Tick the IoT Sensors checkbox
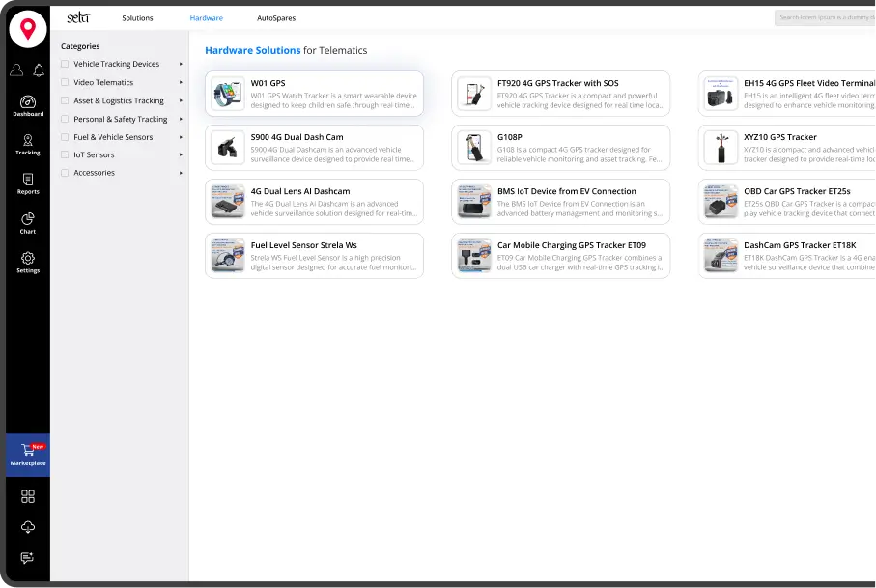The height and width of the screenshot is (588, 876). pyautogui.click(x=65, y=154)
